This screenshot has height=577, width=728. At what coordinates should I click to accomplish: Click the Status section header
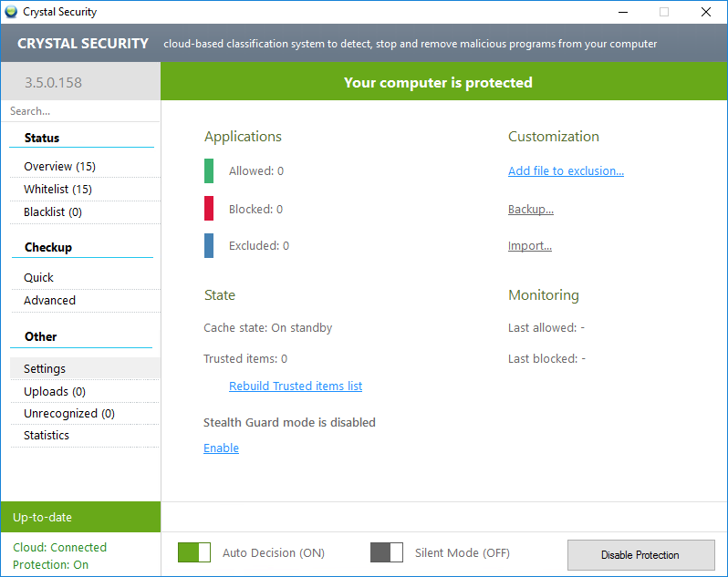pos(42,138)
